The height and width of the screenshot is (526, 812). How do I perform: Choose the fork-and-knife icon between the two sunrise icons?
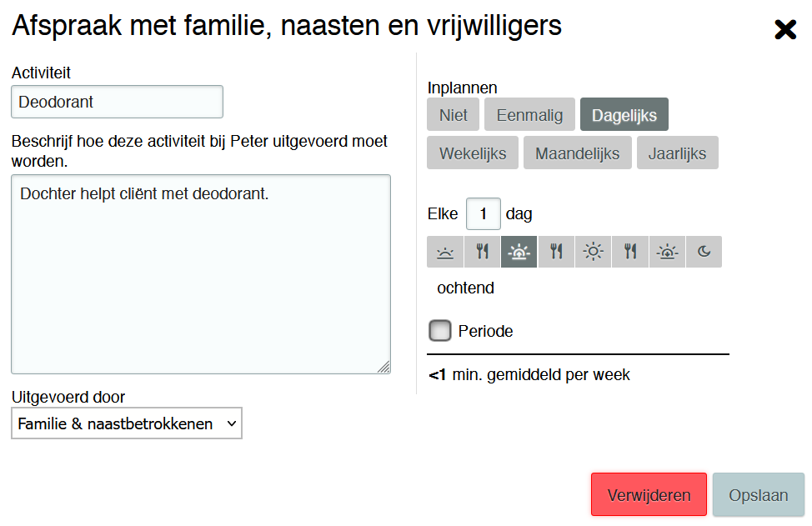click(x=482, y=252)
